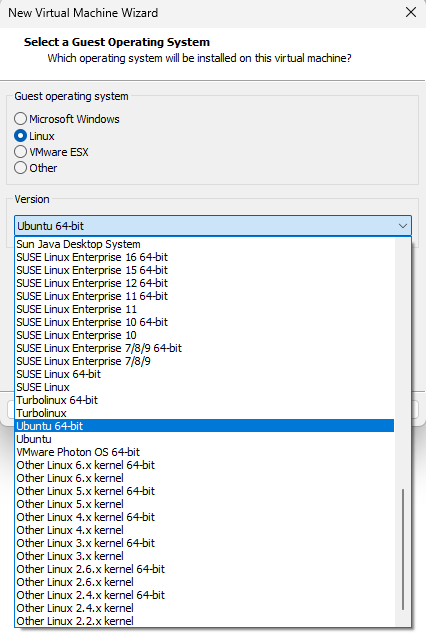Pick Other Linux 2.6.x kernel 32-bit entry
426x634 pixels.
205,582
